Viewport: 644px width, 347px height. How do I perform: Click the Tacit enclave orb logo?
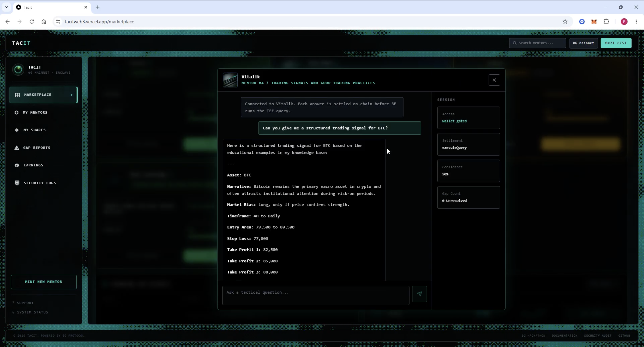tap(18, 69)
